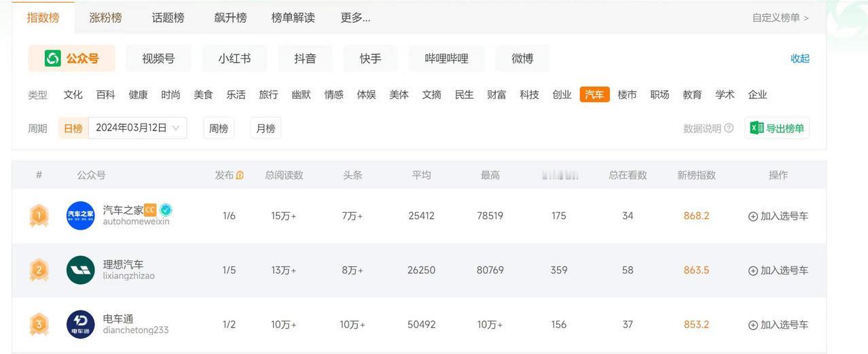This screenshot has width=868, height=354.
Task: Filter by the 幽默 category
Action: [x=301, y=94]
